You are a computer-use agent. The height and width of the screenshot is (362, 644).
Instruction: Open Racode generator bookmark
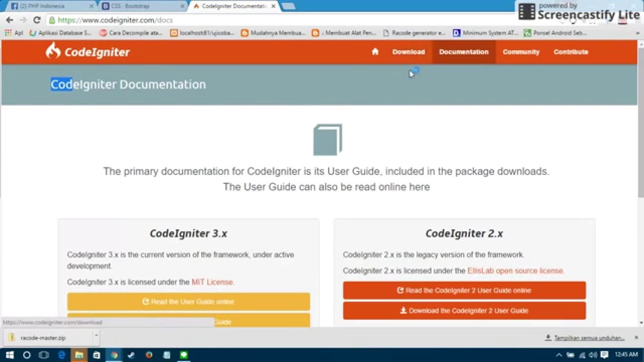pos(415,33)
